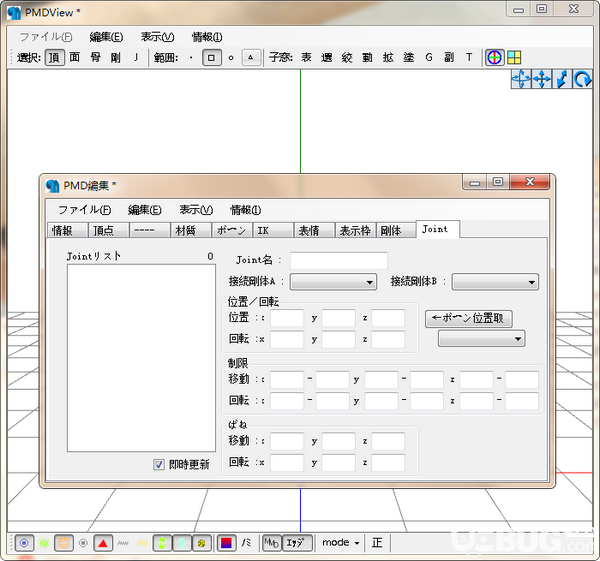Click the yellow four-pane grid icon
600x561 pixels.
[514, 58]
